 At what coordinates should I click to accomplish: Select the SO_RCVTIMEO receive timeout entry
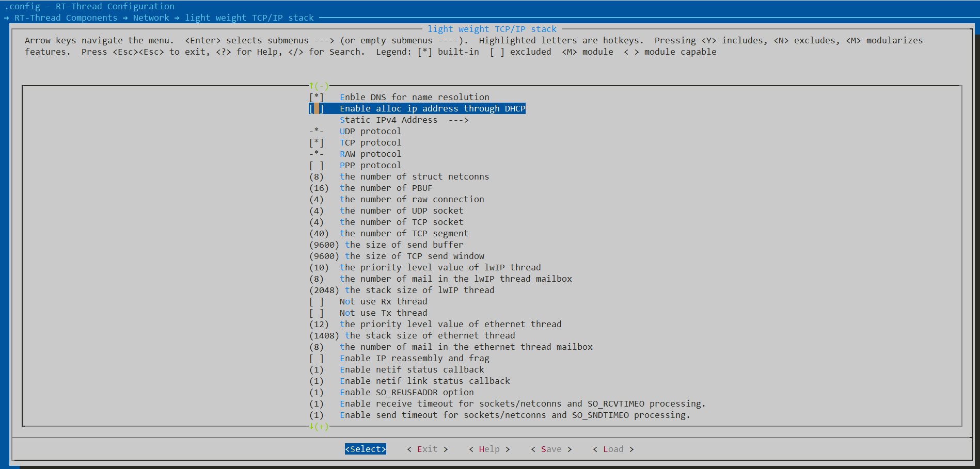(x=508, y=403)
